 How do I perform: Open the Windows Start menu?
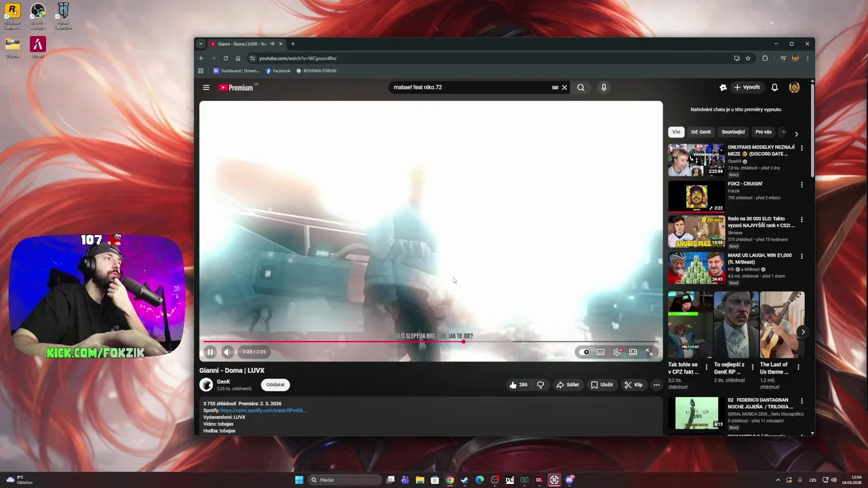[x=299, y=480]
